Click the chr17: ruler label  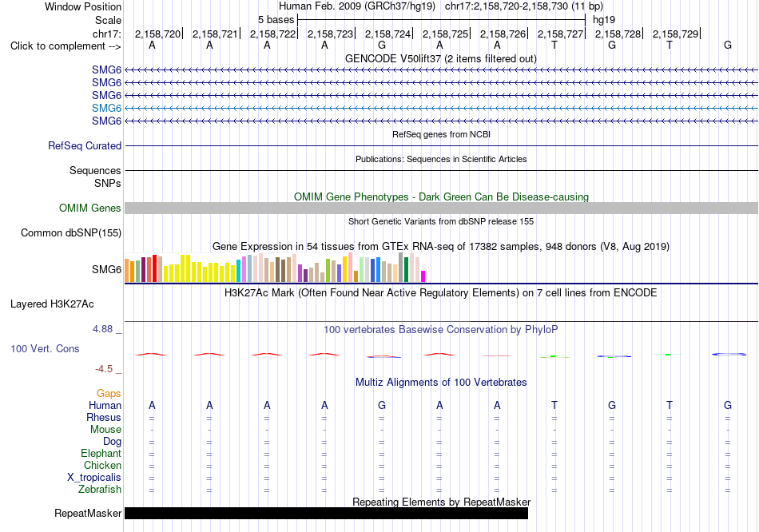pyautogui.click(x=107, y=34)
